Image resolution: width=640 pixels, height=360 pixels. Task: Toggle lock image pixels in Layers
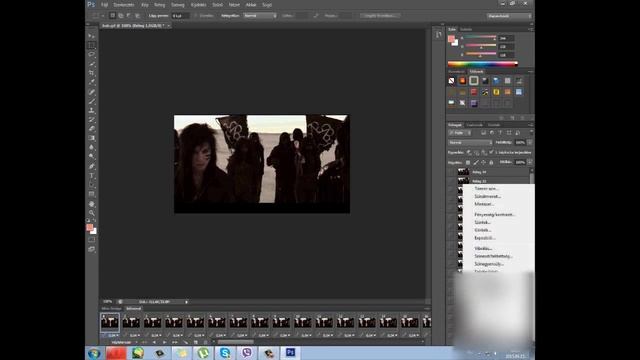476,162
